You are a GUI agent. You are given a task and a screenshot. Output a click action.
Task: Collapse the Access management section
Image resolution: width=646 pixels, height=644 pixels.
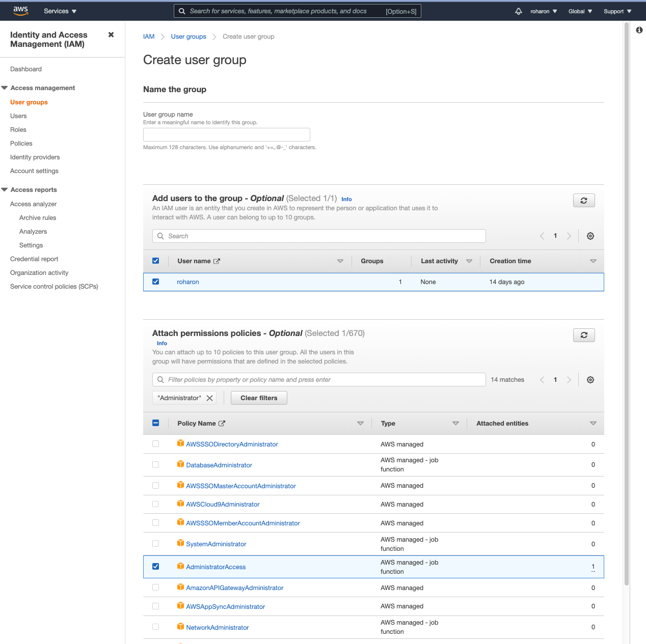point(5,88)
